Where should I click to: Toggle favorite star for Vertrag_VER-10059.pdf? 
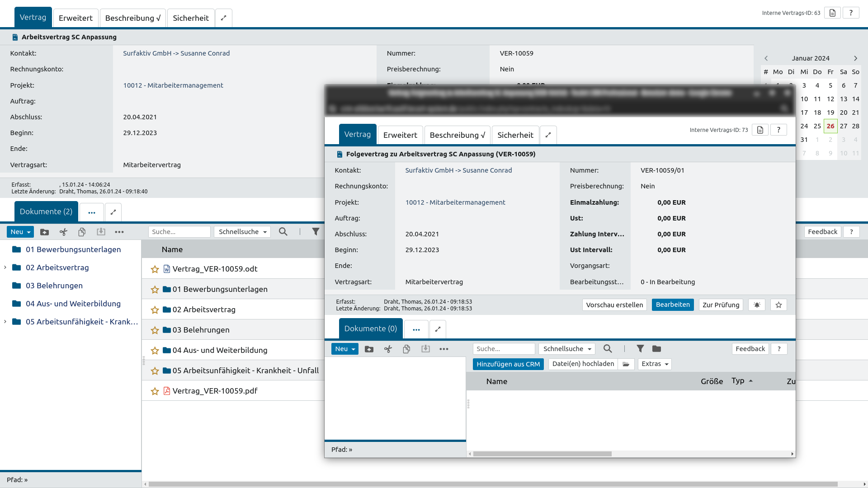pyautogui.click(x=155, y=391)
